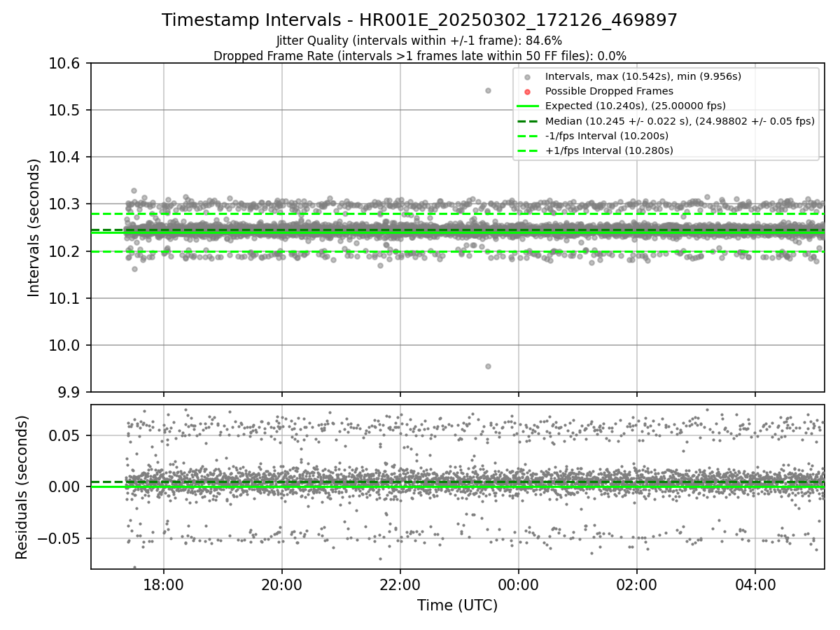
Task: Click the "Time (UTC)" x-axis label
Action: [x=457, y=605]
